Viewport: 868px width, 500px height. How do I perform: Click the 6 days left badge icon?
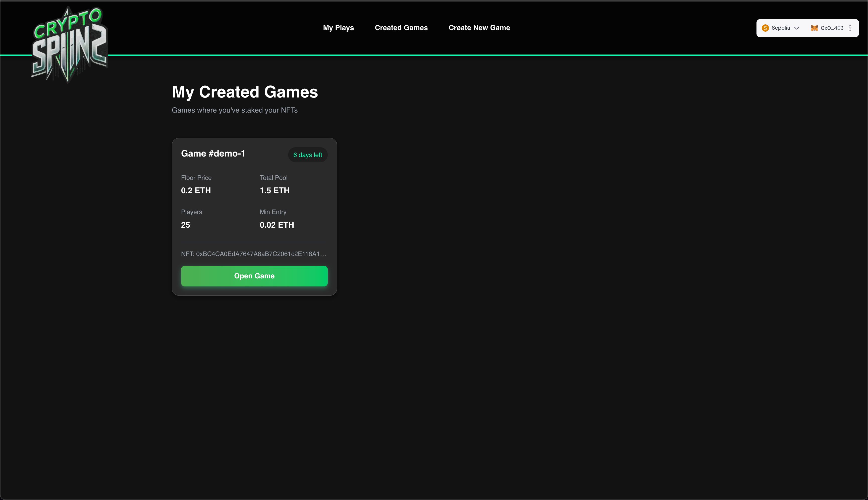click(x=308, y=155)
